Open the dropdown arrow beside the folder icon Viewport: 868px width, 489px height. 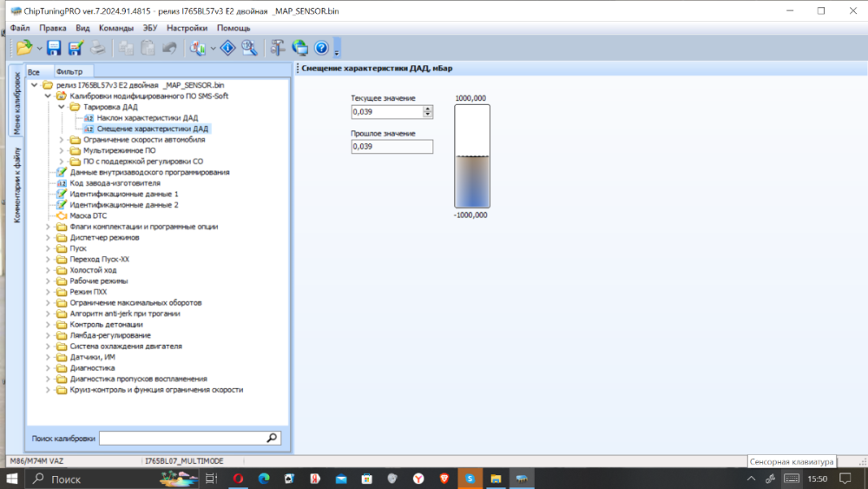[39, 49]
